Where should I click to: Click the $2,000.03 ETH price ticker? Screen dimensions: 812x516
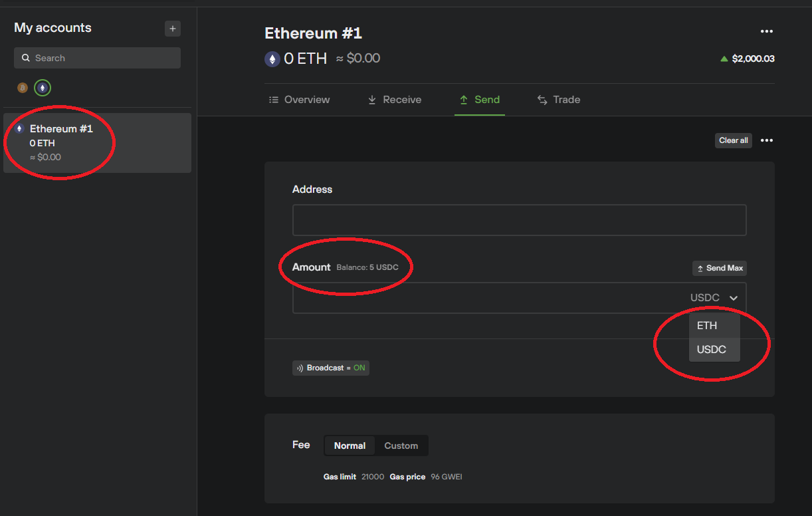[x=754, y=59]
